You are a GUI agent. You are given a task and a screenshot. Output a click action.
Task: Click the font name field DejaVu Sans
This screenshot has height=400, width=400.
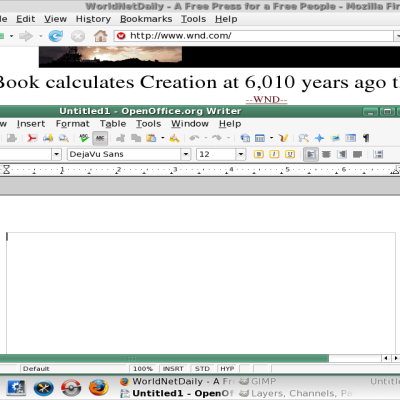pyautogui.click(x=124, y=154)
